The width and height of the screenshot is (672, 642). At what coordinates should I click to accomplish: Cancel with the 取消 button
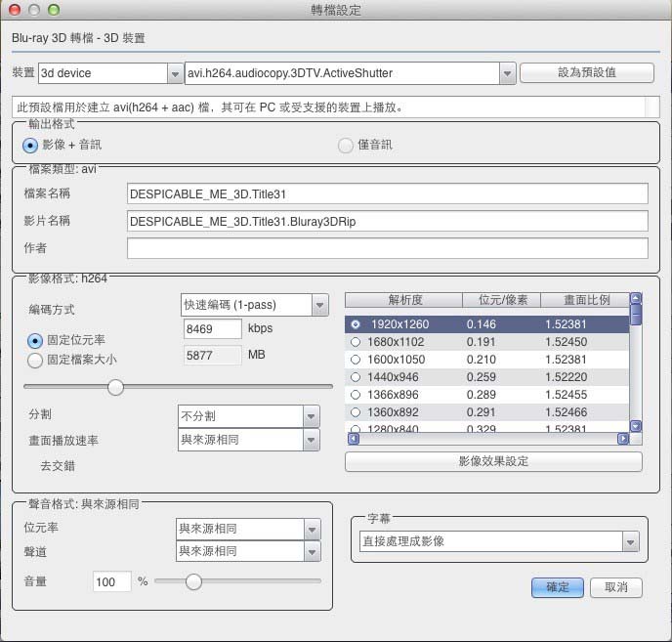pos(616,587)
